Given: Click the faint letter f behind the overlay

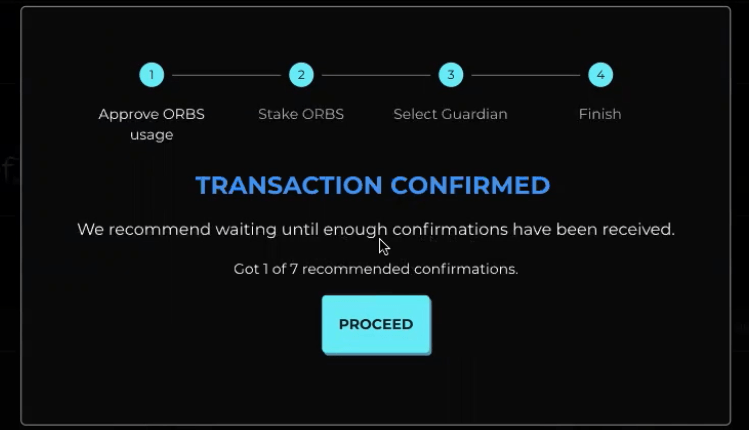Looking at the screenshot, I should (x=9, y=170).
